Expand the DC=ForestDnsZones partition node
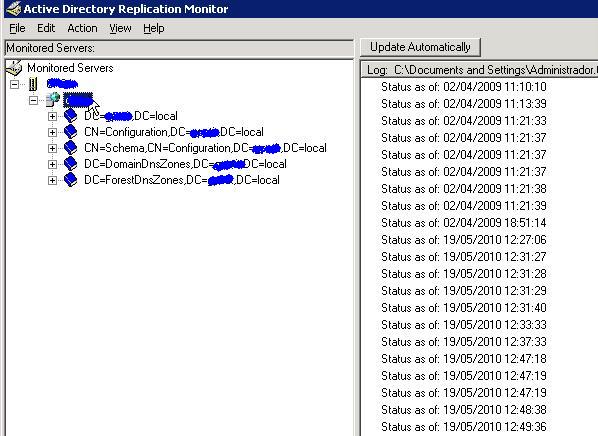This screenshot has width=598, height=436. tap(52, 180)
